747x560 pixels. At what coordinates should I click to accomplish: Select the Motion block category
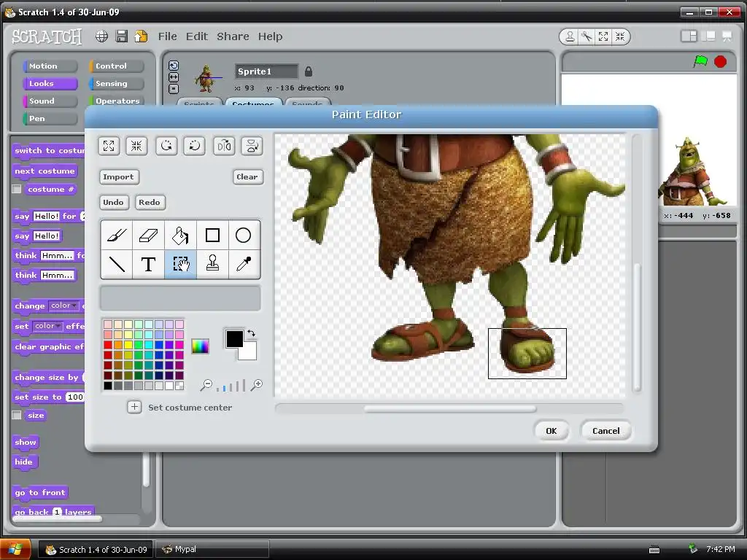pos(50,66)
